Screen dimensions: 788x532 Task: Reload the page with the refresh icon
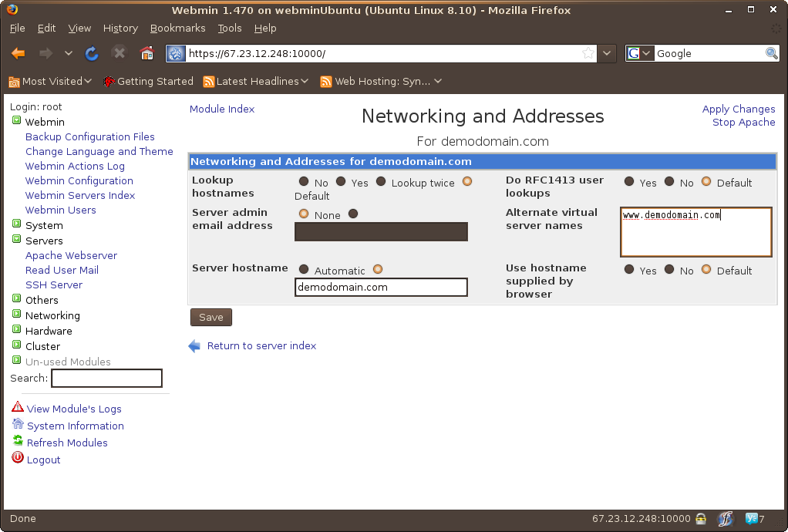coord(92,53)
